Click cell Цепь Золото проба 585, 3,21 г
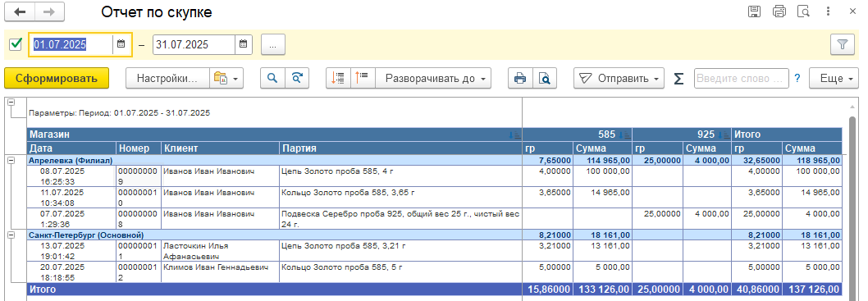 pyautogui.click(x=401, y=251)
